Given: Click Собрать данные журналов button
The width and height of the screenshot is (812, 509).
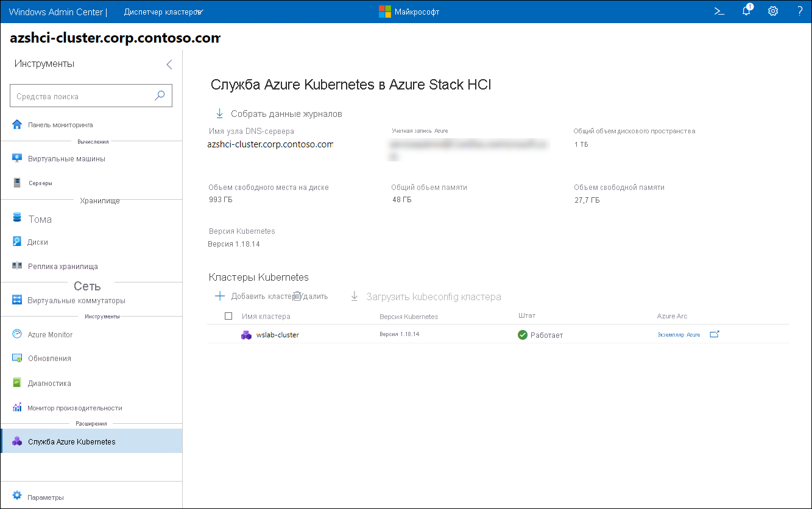Looking at the screenshot, I should pyautogui.click(x=278, y=114).
